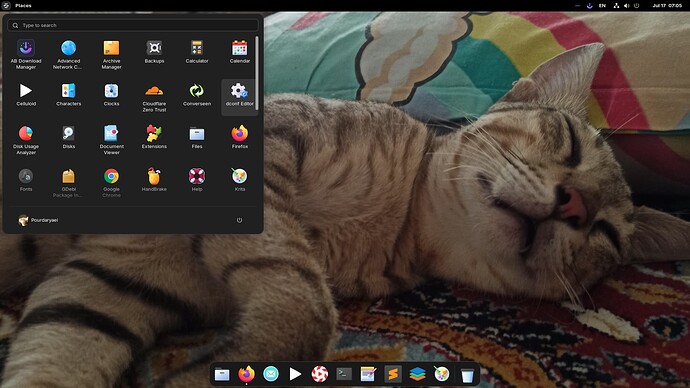Screen dimensions: 690x388
Task: Open Sublime Text from the dock
Action: click(393, 374)
